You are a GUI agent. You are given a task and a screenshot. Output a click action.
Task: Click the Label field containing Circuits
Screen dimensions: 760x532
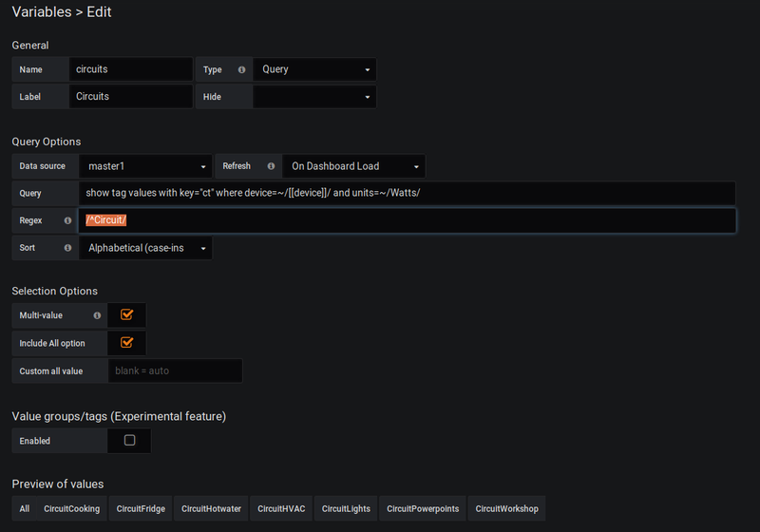131,96
